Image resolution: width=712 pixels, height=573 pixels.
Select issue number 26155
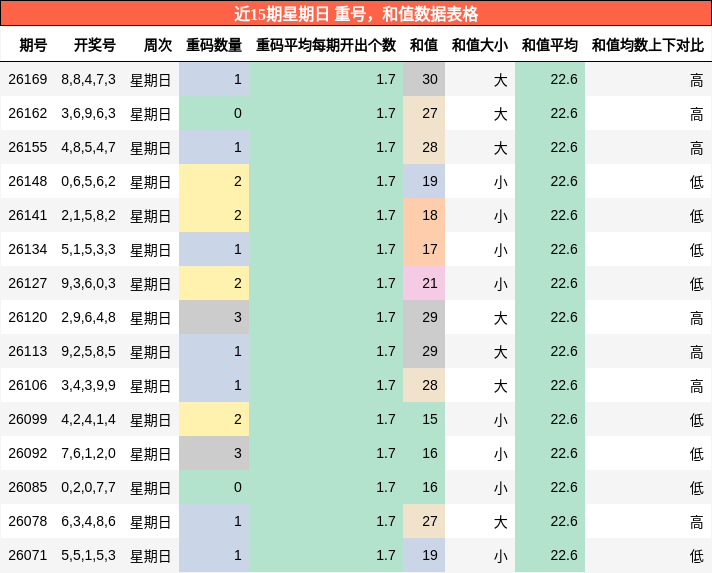coord(28,148)
